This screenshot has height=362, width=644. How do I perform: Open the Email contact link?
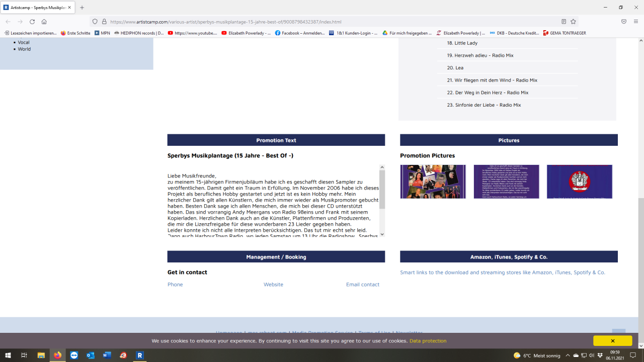tap(363, 285)
